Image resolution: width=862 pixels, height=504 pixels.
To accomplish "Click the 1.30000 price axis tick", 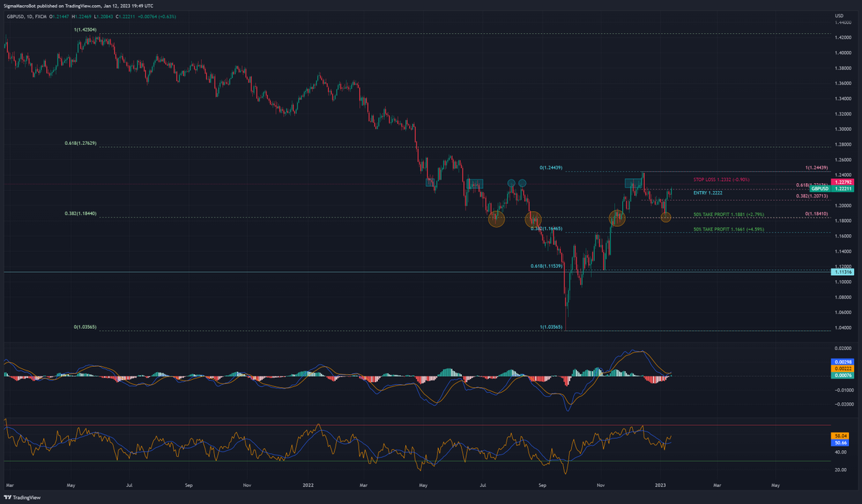I will pos(843,129).
